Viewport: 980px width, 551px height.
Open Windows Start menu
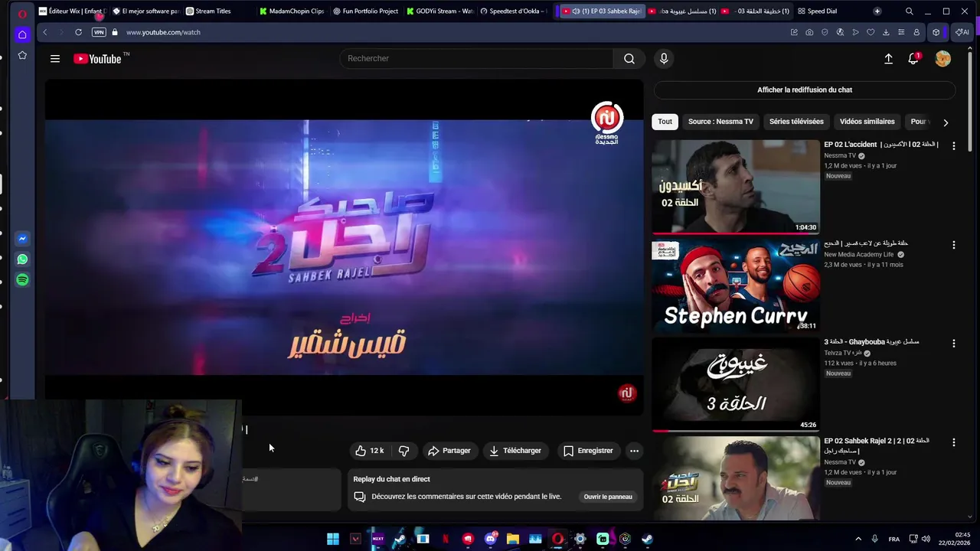click(x=333, y=539)
